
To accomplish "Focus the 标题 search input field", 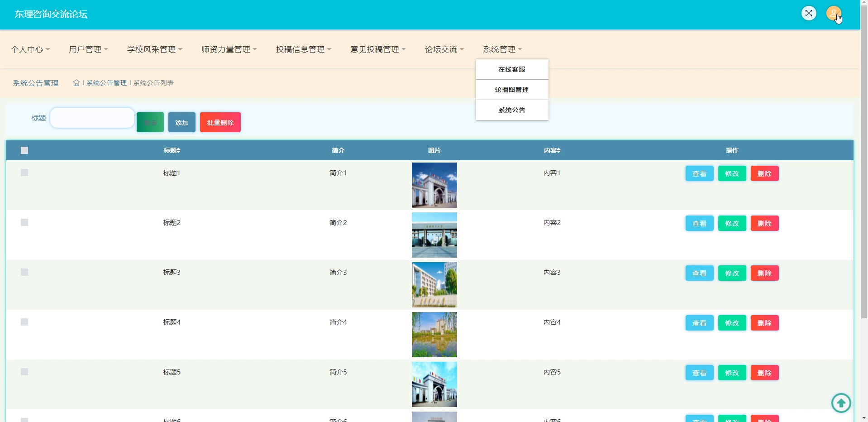I will (x=92, y=118).
